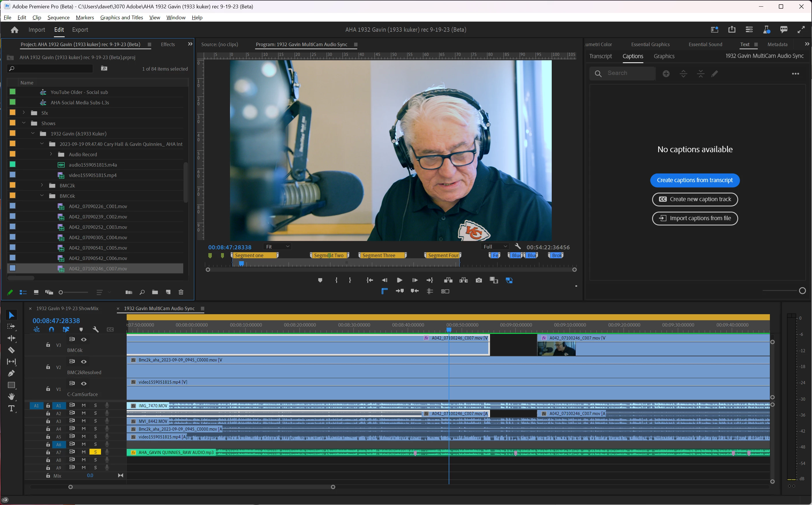Open the Sequence menu

point(58,17)
